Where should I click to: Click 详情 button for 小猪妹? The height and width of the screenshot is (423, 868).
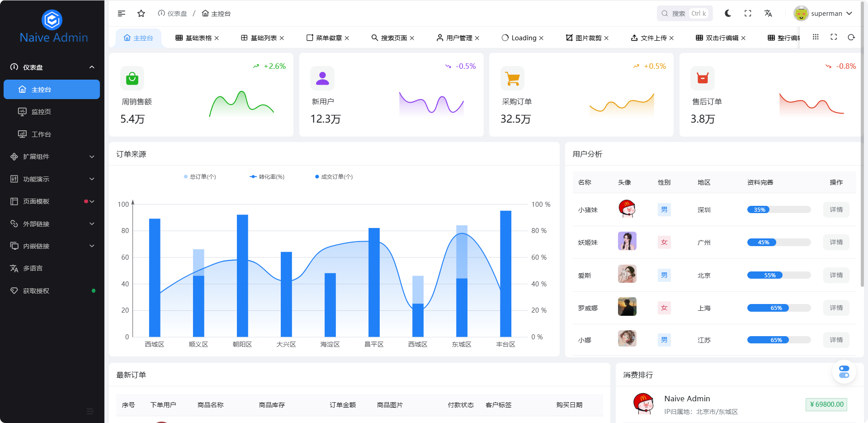point(836,210)
